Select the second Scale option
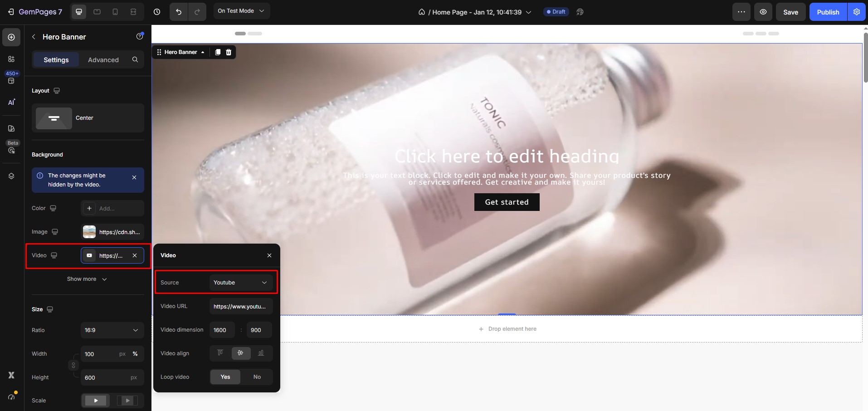 (127, 401)
